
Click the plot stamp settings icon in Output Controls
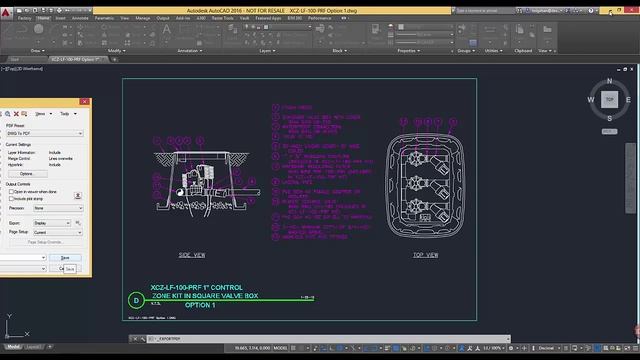(x=78, y=196)
